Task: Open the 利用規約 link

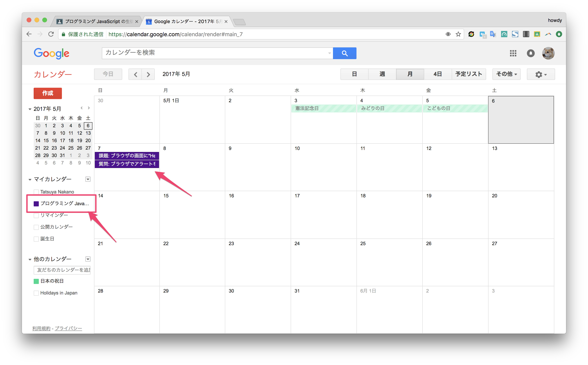Action: click(41, 328)
